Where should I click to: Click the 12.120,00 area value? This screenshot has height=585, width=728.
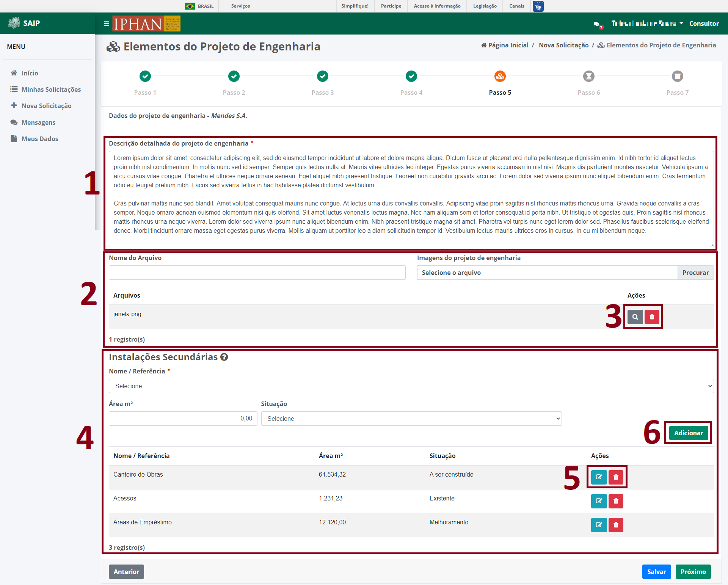(332, 522)
